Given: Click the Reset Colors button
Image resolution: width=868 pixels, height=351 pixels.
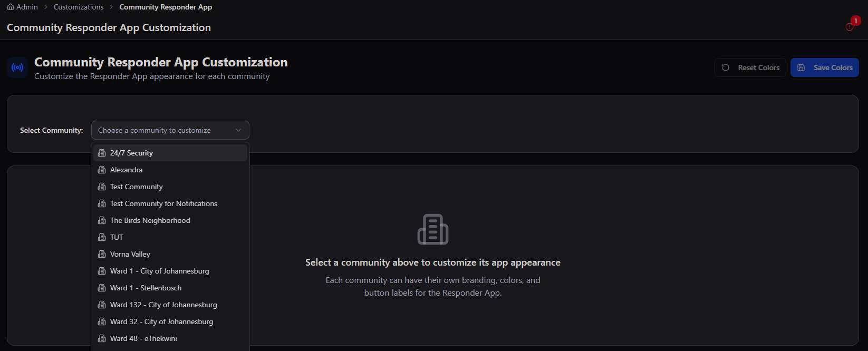Looking at the screenshot, I should [750, 67].
